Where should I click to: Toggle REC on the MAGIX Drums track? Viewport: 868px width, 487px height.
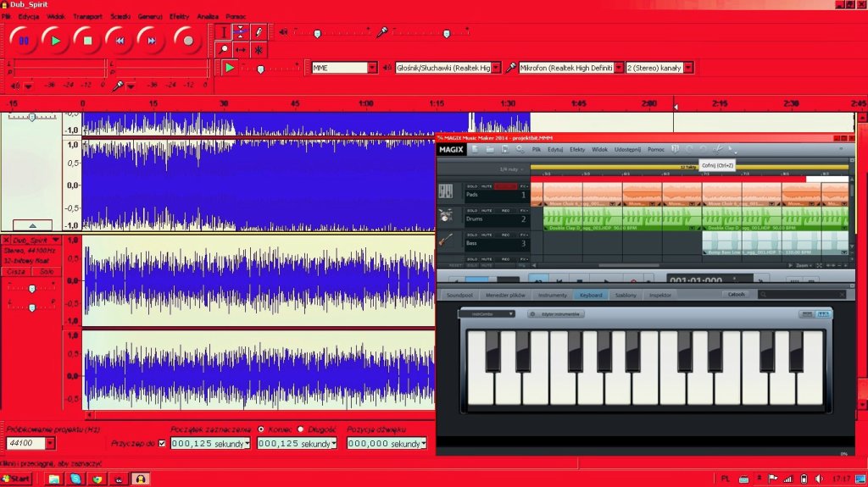505,211
